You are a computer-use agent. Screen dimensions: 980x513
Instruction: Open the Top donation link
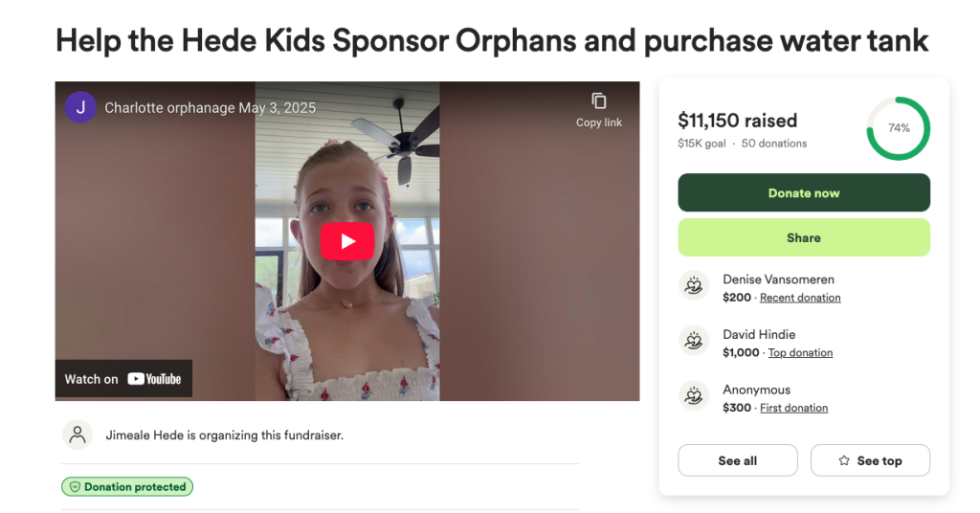pos(800,353)
